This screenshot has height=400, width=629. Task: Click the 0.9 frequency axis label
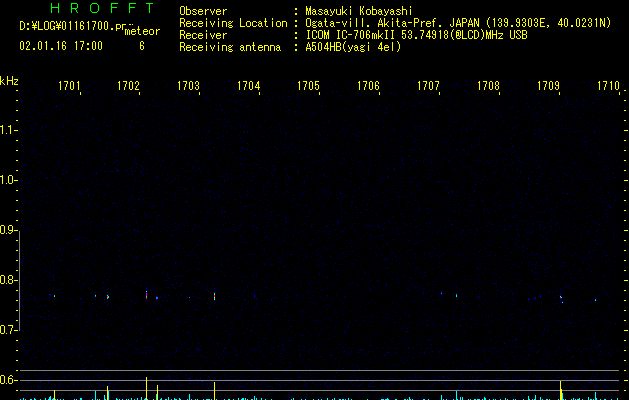coord(8,230)
